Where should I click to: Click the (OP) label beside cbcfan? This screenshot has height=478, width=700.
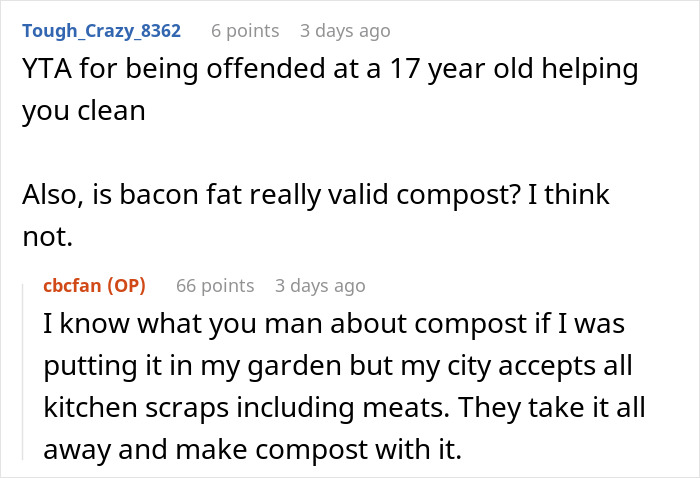pos(126,285)
